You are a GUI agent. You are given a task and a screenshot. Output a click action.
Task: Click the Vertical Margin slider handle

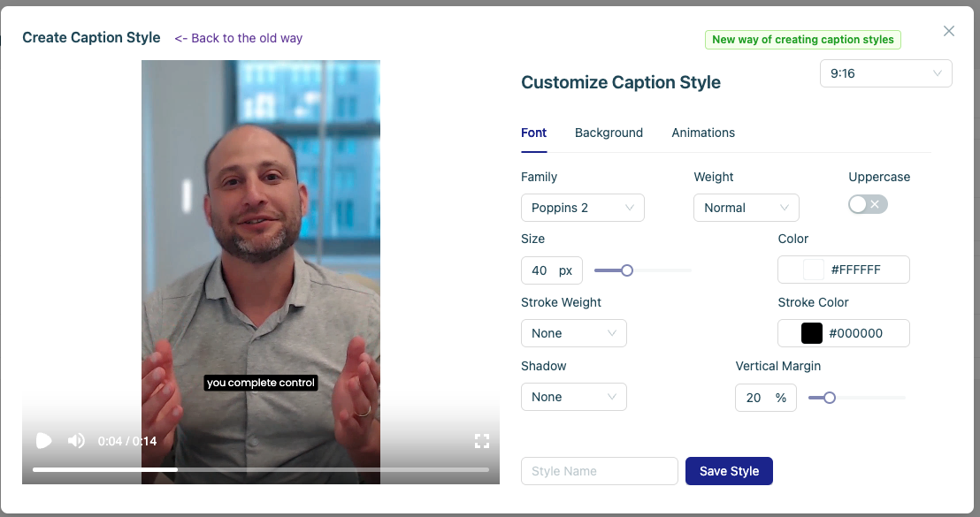(x=830, y=398)
